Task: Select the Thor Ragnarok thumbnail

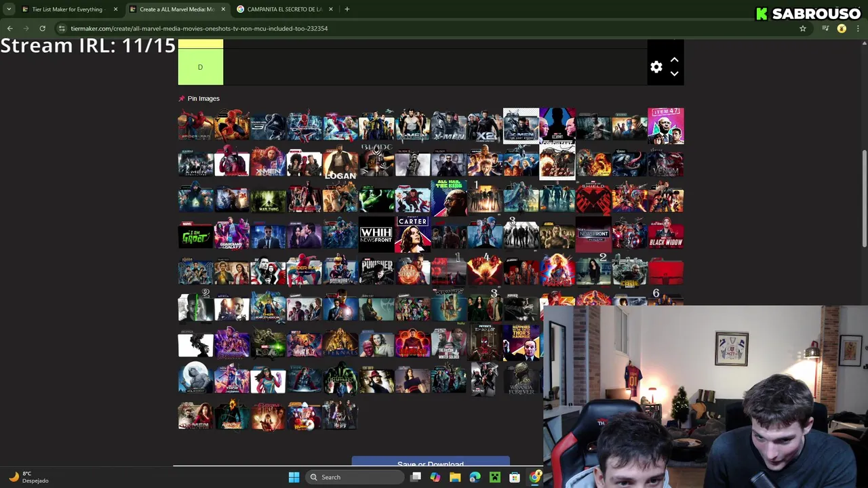Action: 268,307
